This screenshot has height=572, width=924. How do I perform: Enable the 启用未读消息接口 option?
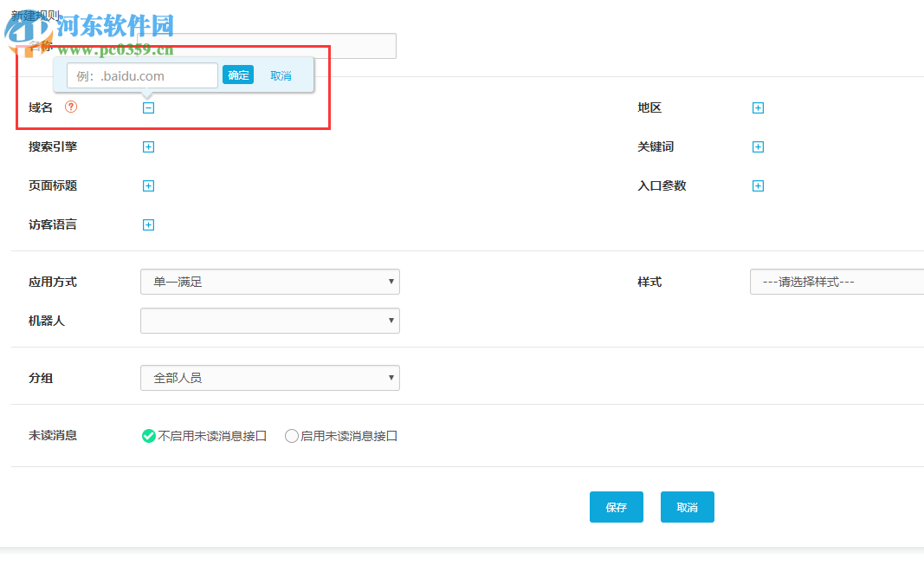[292, 436]
